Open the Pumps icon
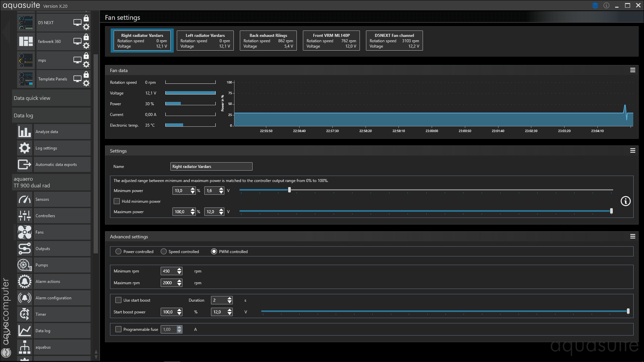This screenshot has width=644, height=362. pyautogui.click(x=25, y=265)
